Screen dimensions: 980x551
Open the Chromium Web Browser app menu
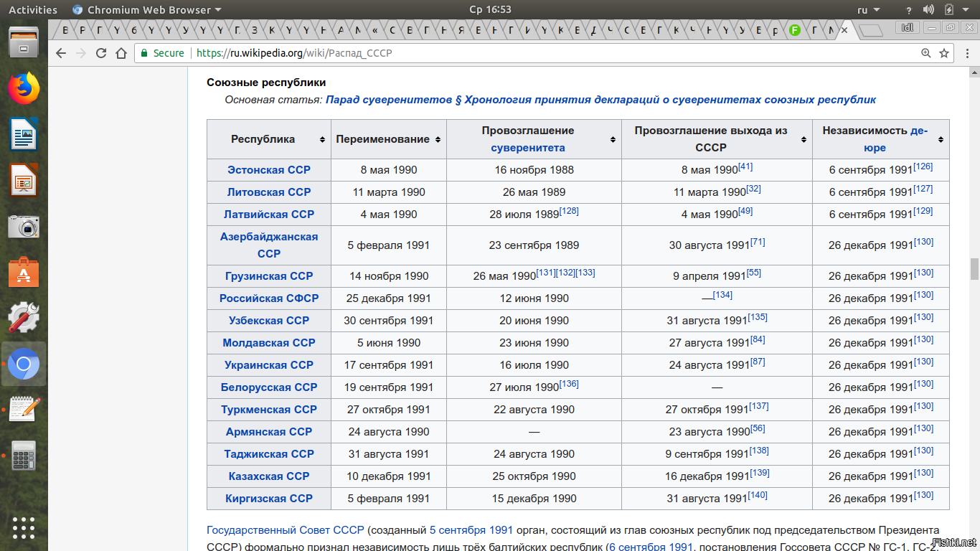tap(147, 9)
